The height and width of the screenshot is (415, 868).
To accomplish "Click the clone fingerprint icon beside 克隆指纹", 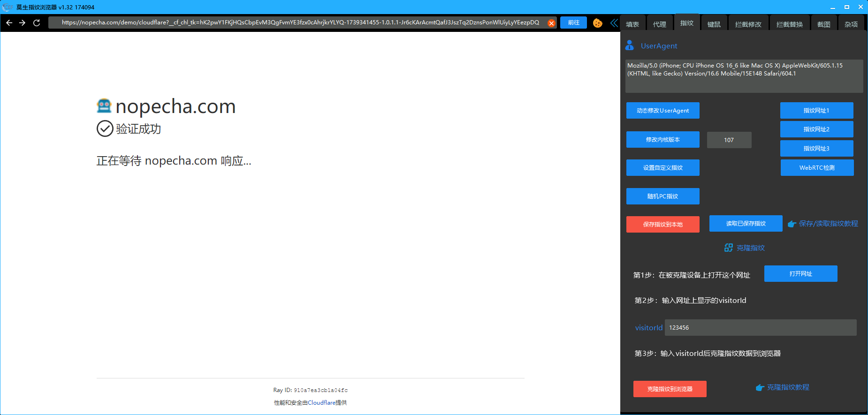I will coord(728,248).
